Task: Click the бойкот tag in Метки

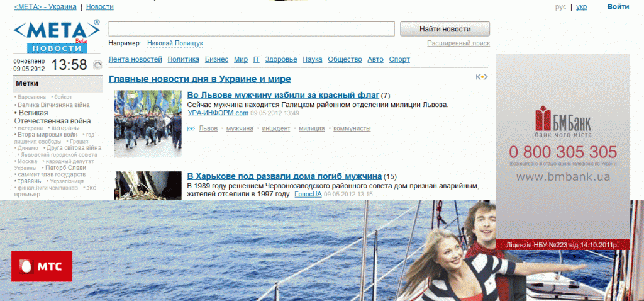Action: click(x=63, y=97)
